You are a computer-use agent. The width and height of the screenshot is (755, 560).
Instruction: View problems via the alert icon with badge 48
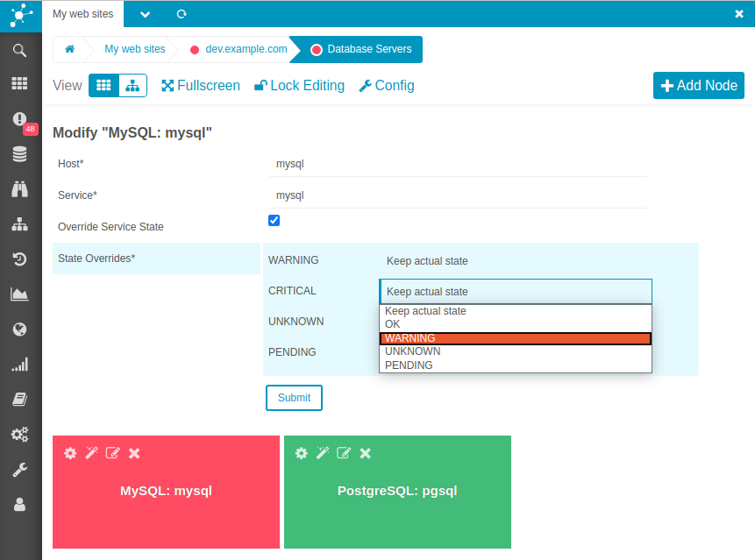(19, 120)
